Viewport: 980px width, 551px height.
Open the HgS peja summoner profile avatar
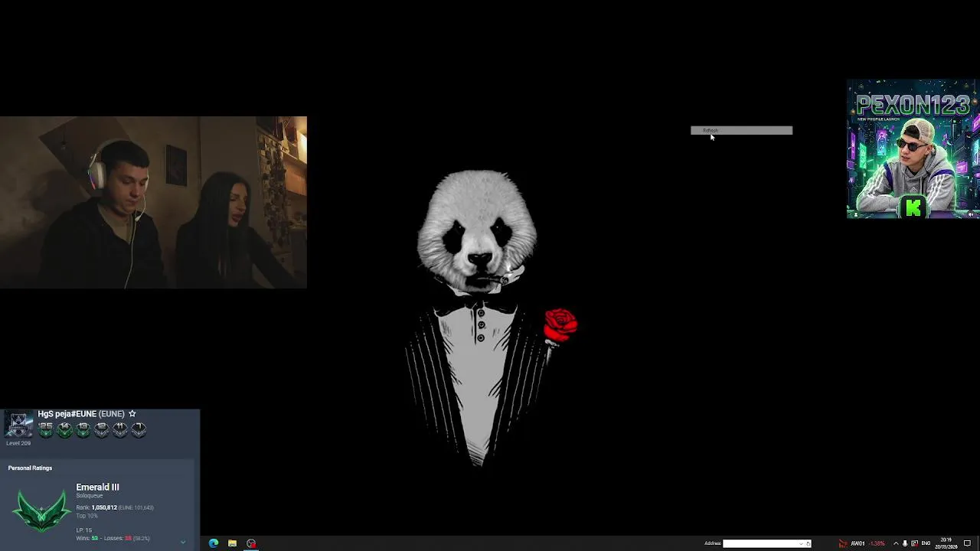click(x=19, y=425)
